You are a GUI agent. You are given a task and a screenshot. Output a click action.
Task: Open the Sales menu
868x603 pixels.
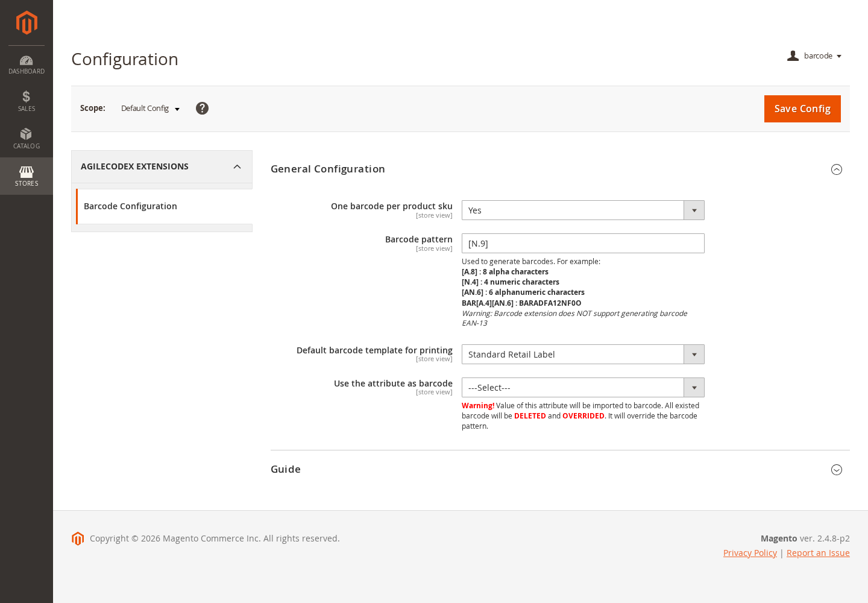pyautogui.click(x=27, y=101)
